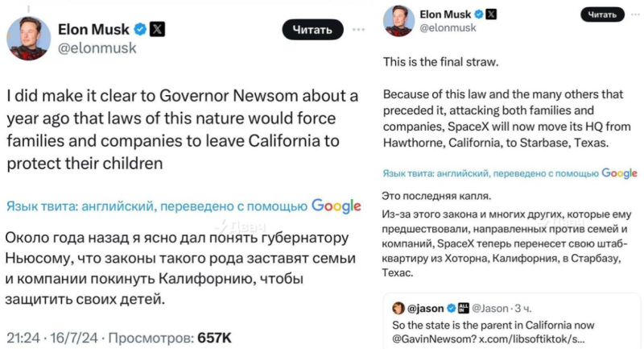Click the Google logo under the final straw tweet
This screenshot has height=349, width=644.
619,173
